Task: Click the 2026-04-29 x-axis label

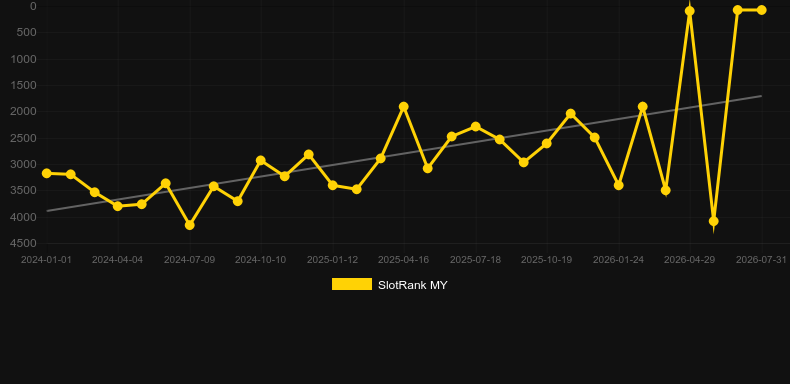Action: pos(690,260)
